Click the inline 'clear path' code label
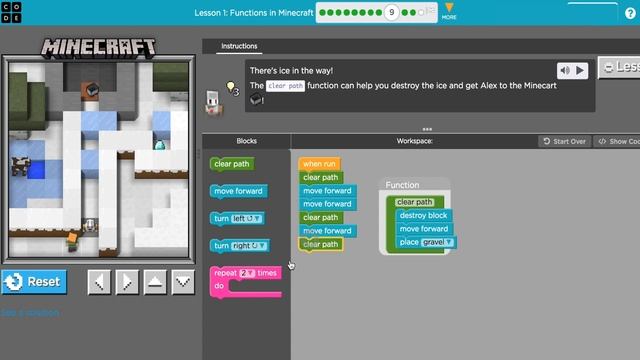This screenshot has height=360, width=640. pos(285,86)
